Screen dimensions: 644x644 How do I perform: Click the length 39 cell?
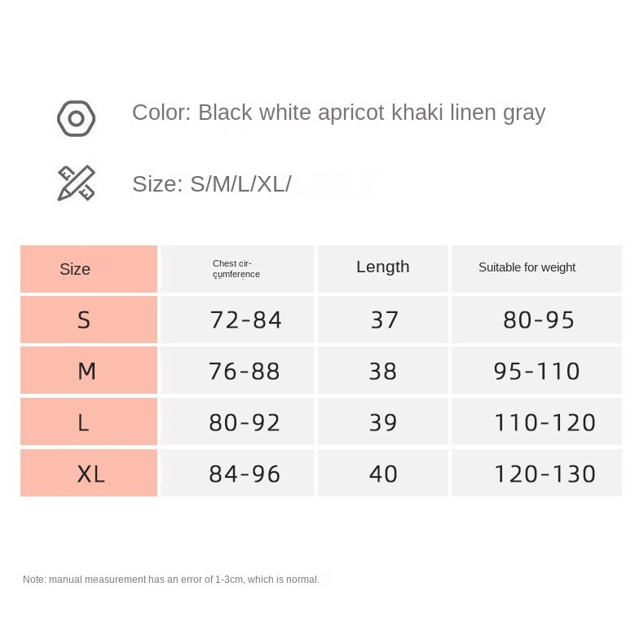[383, 423]
